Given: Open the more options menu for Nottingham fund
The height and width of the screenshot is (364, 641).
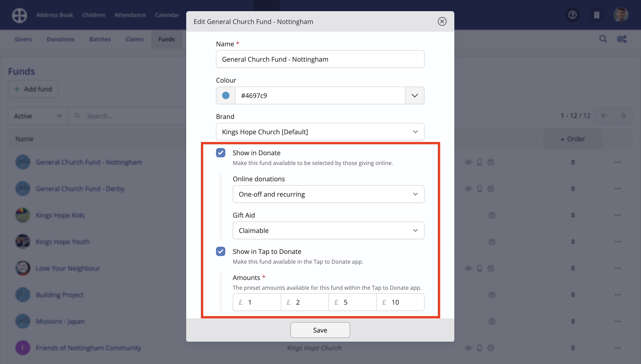Looking at the screenshot, I should pos(618,162).
